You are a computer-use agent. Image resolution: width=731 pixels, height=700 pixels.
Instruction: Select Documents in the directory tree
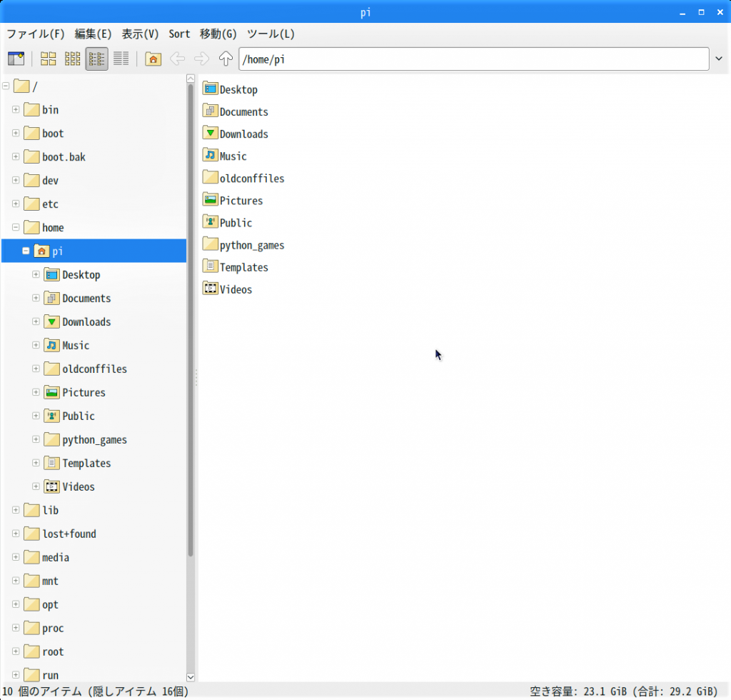tap(86, 299)
